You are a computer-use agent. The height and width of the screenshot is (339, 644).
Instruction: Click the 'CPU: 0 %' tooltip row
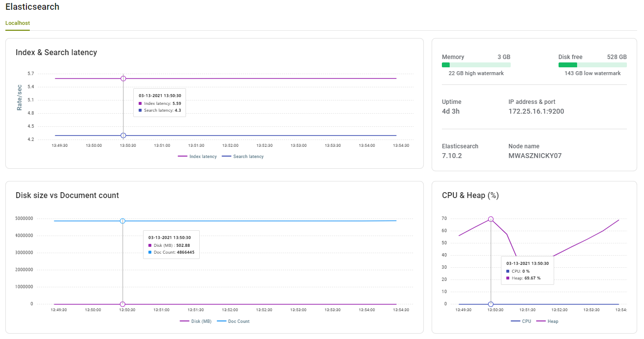tap(518, 271)
